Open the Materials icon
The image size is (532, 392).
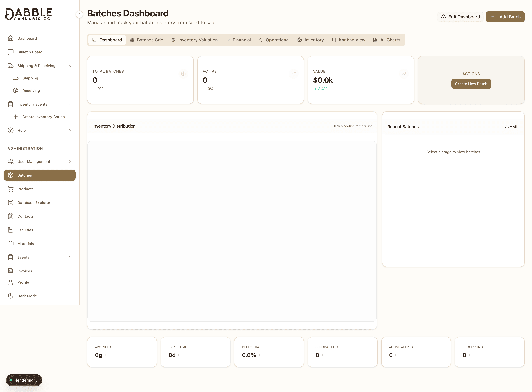tap(10, 243)
